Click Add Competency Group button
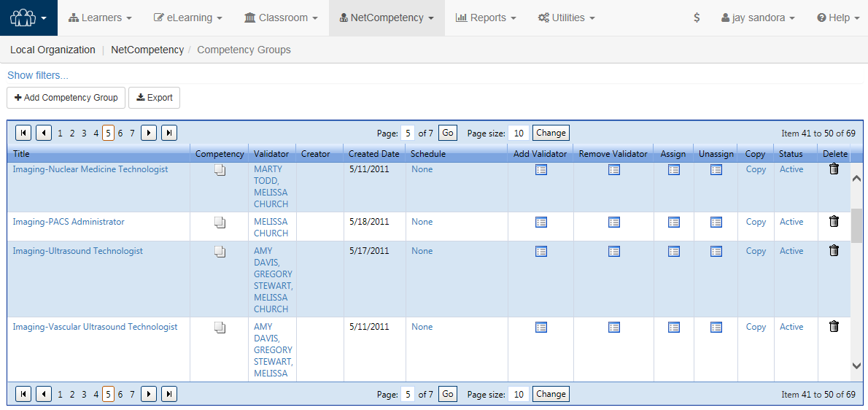The width and height of the screenshot is (868, 410). click(x=66, y=98)
